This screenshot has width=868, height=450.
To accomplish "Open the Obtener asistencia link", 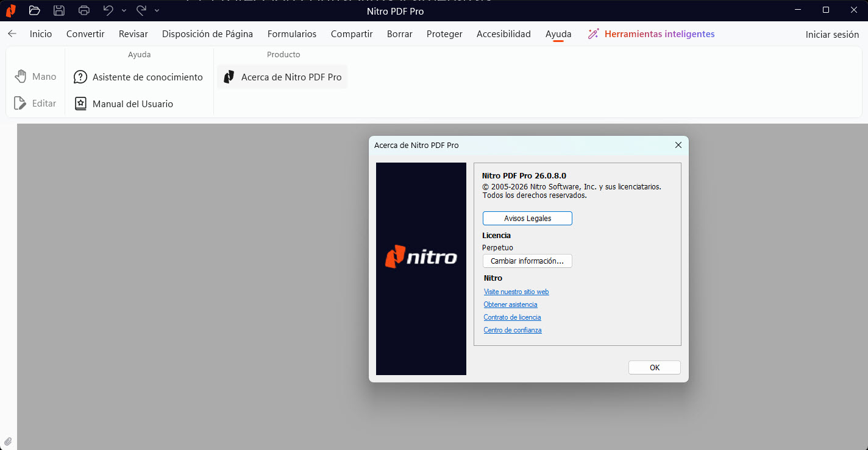I will coord(510,304).
